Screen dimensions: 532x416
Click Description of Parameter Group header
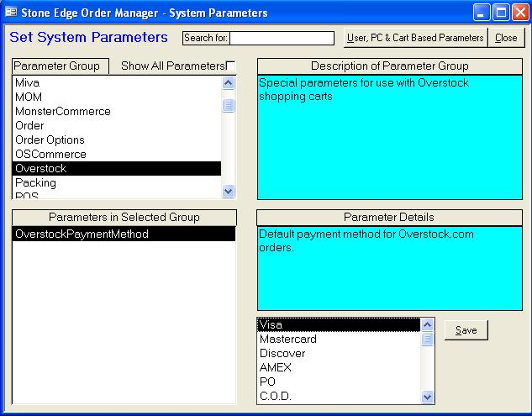point(389,66)
